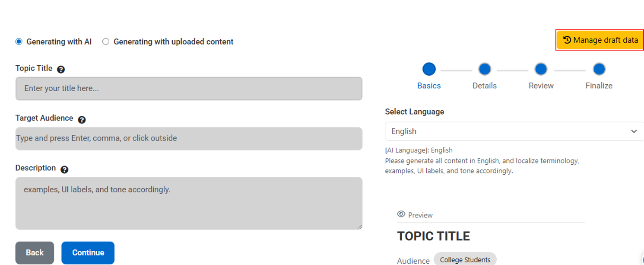This screenshot has height=265, width=644.
Task: Click the Finalize step circle
Action: pos(599,69)
